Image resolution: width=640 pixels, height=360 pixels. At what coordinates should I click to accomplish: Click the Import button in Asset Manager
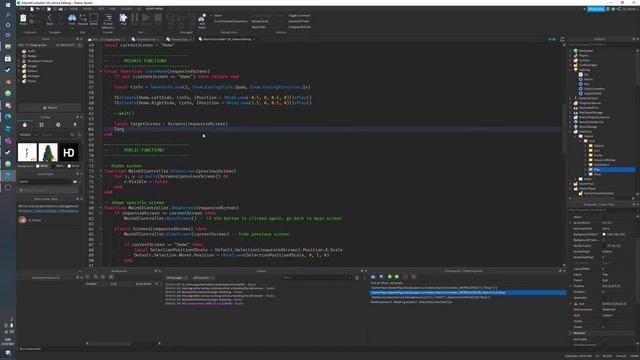tap(50, 108)
